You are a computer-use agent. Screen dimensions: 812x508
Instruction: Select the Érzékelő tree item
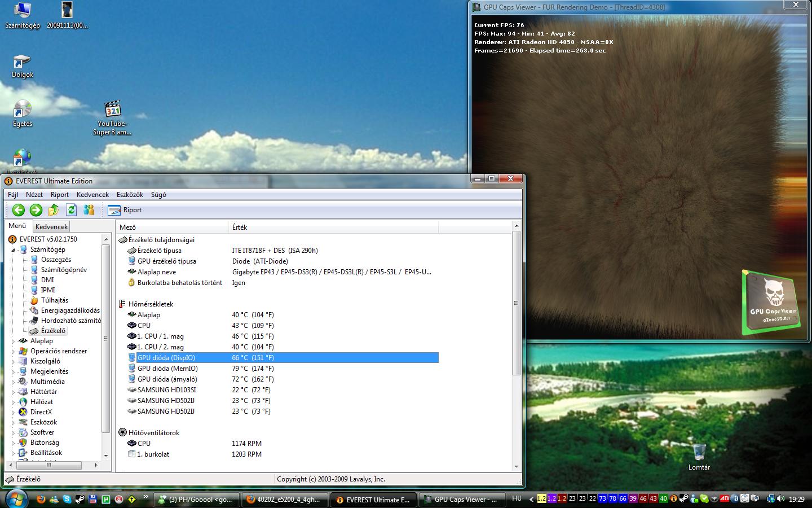click(53, 331)
